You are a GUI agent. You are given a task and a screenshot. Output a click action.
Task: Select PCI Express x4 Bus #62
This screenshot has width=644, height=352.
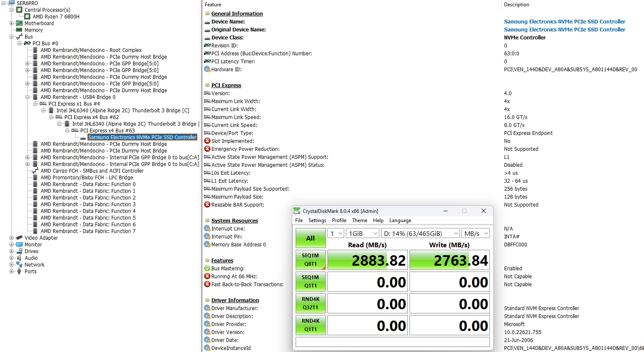[x=91, y=117]
